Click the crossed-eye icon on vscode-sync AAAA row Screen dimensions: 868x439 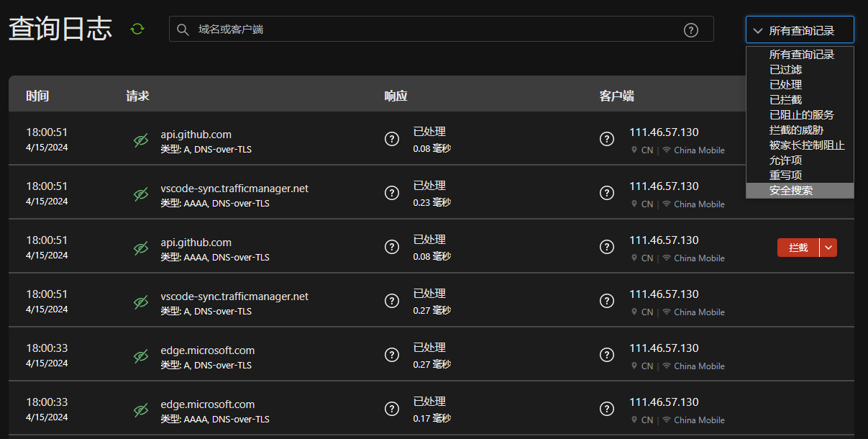[141, 194]
